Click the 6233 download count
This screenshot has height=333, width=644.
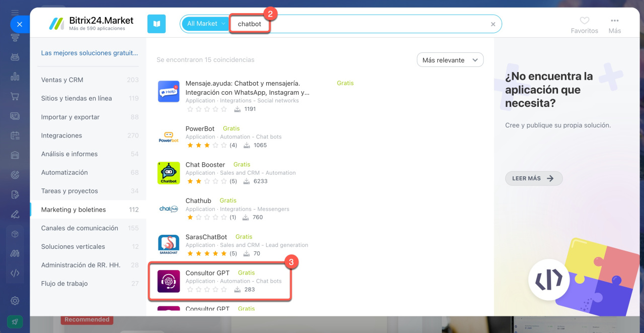(x=261, y=181)
